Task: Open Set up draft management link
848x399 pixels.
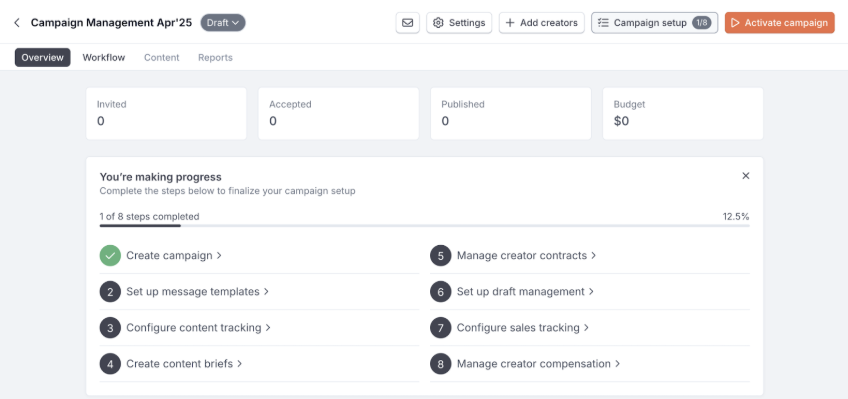Action: (x=521, y=291)
